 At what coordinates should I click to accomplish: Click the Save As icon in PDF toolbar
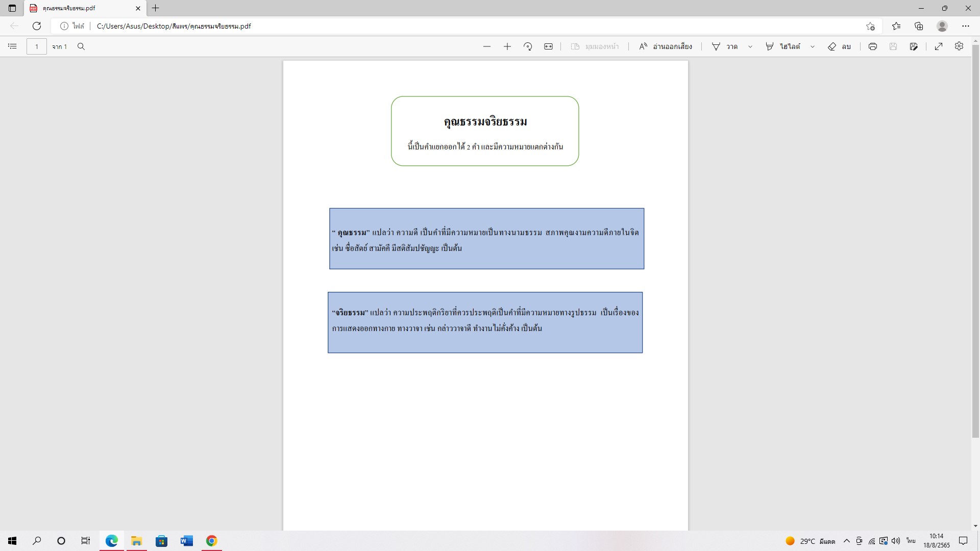tap(914, 46)
